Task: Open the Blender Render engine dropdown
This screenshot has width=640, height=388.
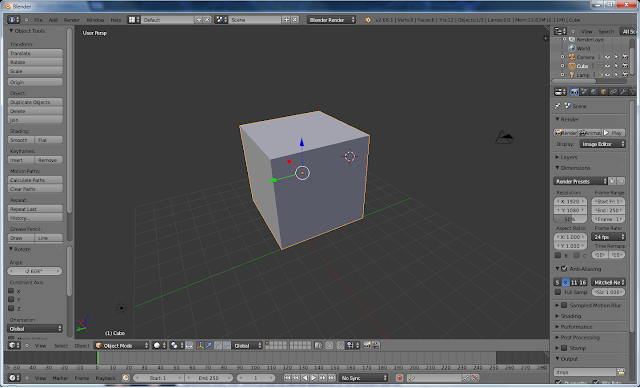Action: point(331,20)
